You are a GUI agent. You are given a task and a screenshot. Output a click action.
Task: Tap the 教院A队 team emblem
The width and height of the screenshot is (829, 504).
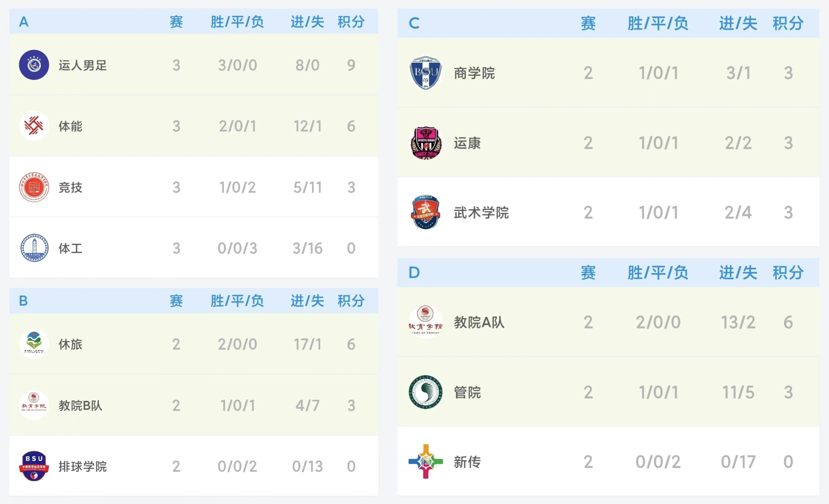click(426, 322)
